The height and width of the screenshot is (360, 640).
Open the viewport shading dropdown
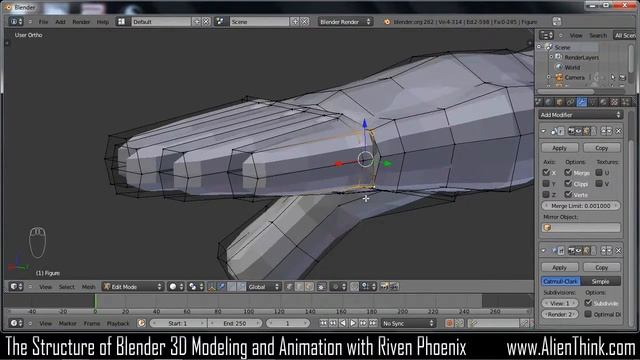(176, 287)
